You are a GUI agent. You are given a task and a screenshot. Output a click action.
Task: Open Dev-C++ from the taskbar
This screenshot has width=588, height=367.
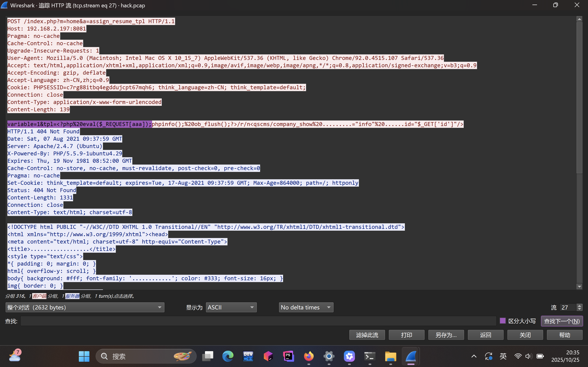coord(248,356)
